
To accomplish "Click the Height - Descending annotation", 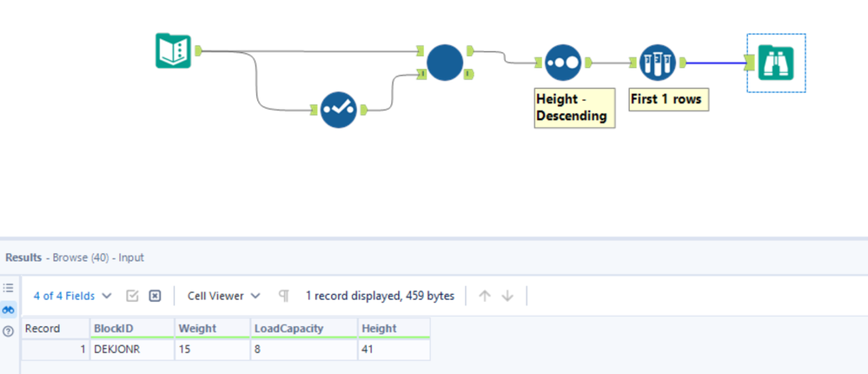I will point(574,108).
